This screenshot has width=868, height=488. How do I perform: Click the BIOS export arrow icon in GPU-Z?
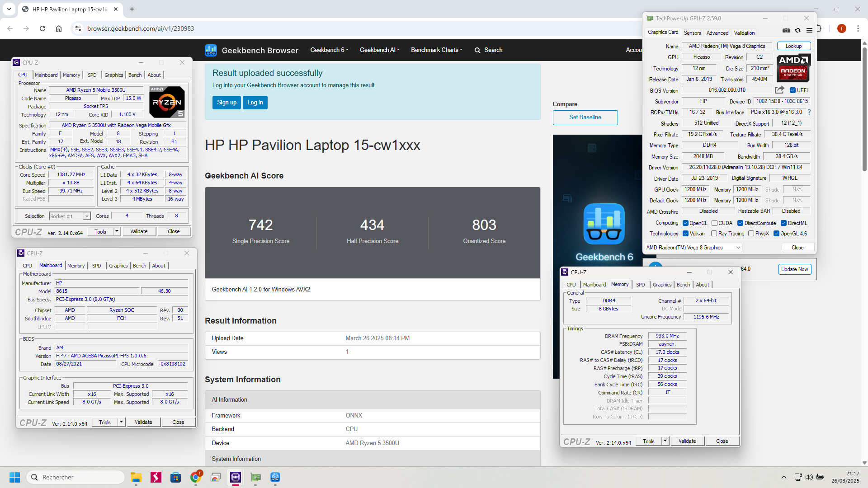(x=779, y=90)
